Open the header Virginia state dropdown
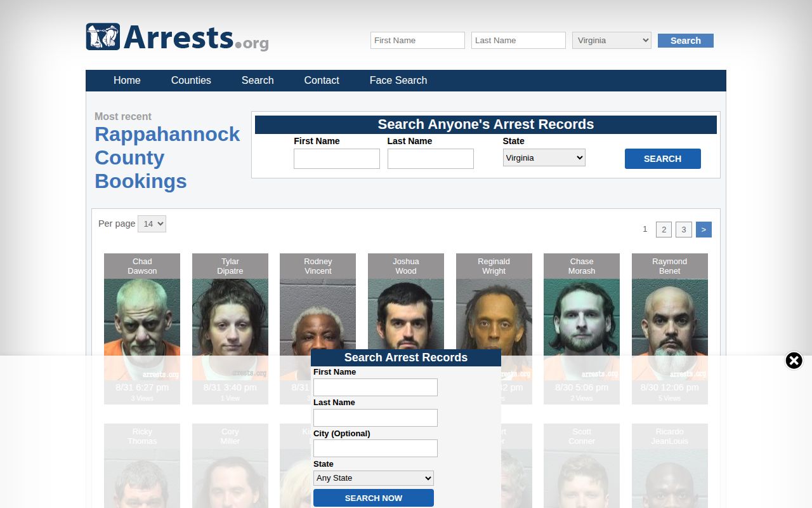This screenshot has width=812, height=508. 612,41
